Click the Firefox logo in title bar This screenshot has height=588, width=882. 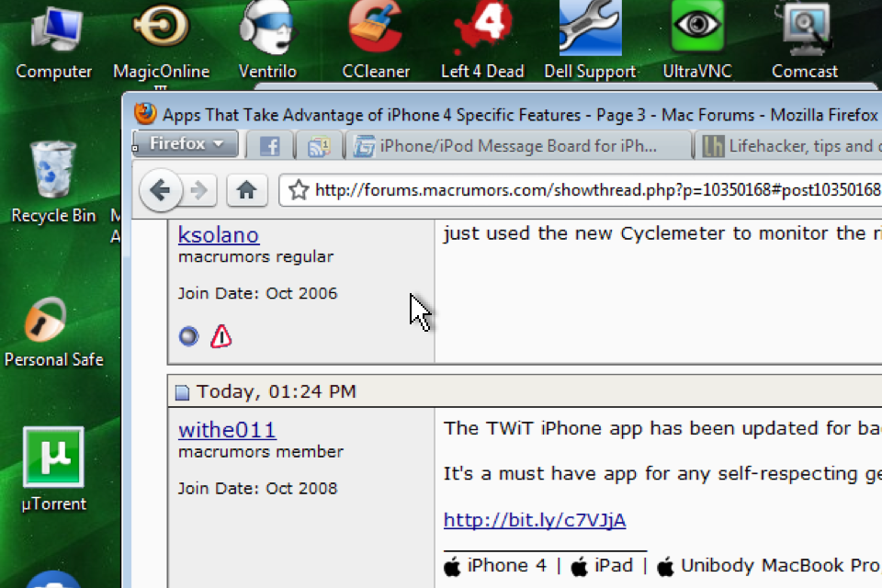tap(145, 114)
